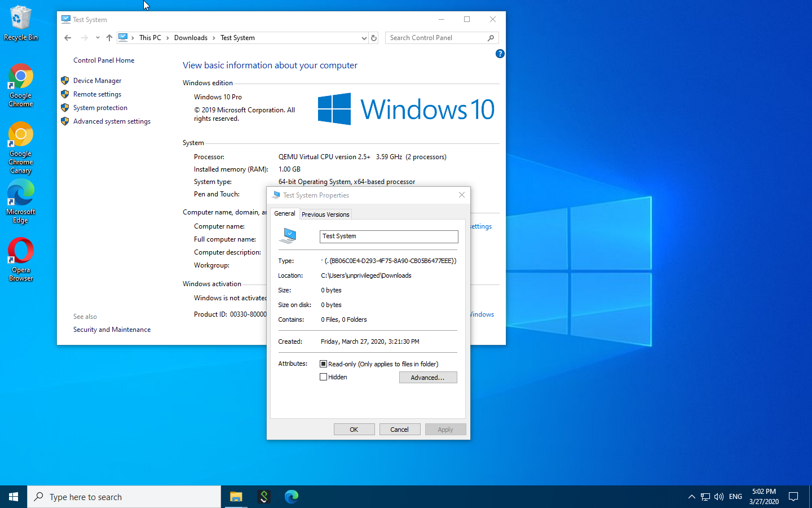812x508 pixels.
Task: Click the computer icon in address bar
Action: click(123, 38)
